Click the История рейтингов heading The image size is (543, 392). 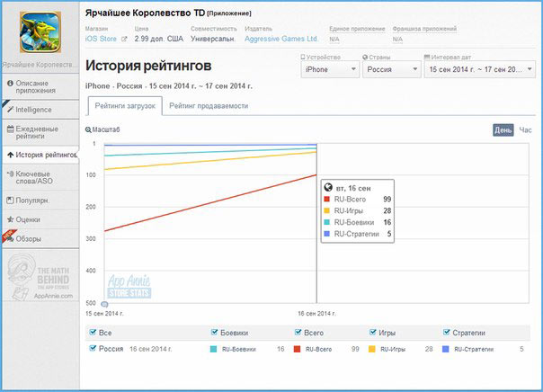pyautogui.click(x=148, y=66)
